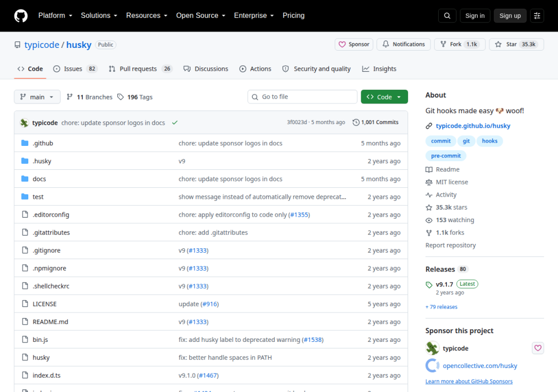Expand the Solutions menu

(99, 16)
